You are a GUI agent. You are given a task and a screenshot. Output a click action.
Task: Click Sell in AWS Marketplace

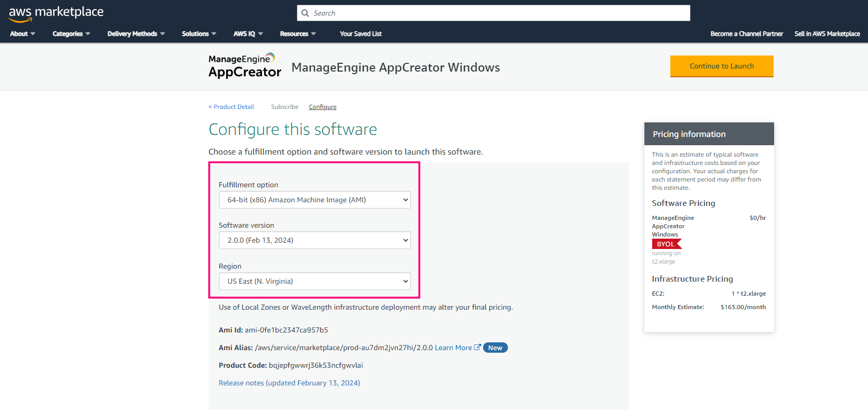coord(827,34)
